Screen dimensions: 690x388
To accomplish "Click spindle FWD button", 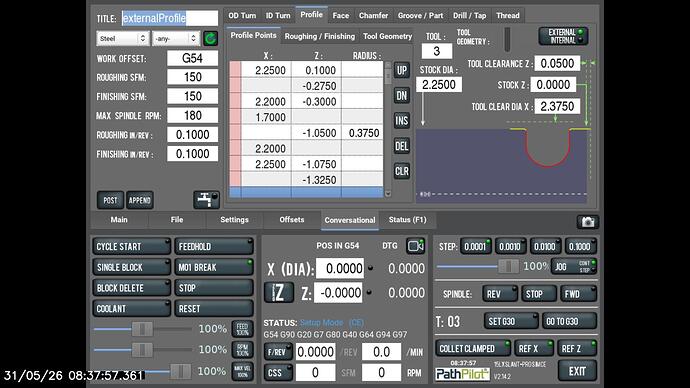I will click(578, 294).
